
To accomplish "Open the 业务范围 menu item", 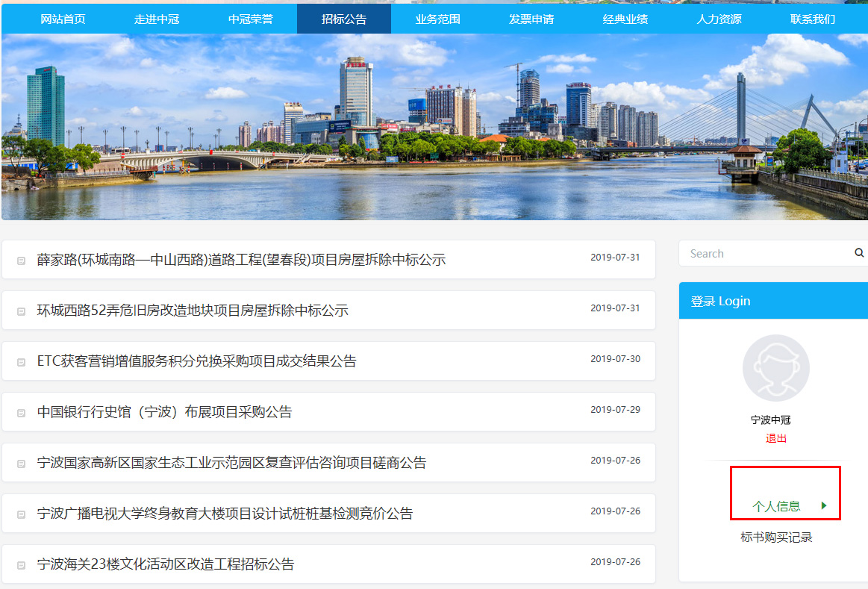I will tap(438, 19).
